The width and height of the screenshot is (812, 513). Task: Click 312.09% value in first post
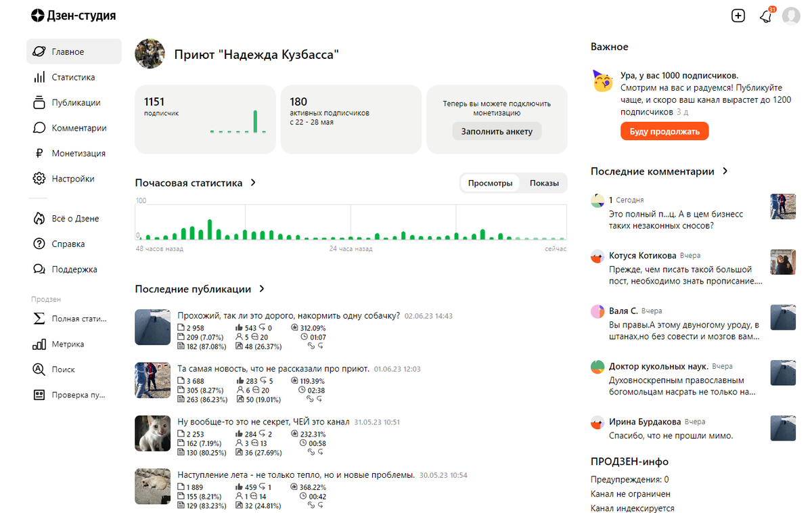pos(313,328)
